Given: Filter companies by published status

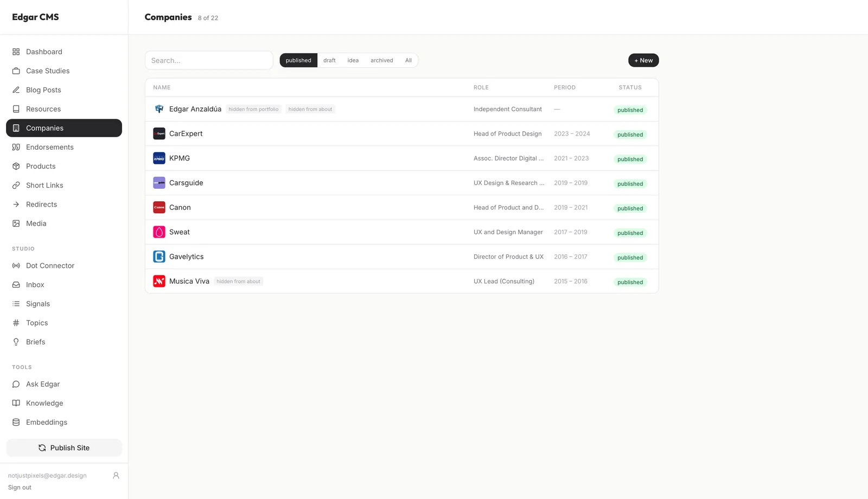Looking at the screenshot, I should click(x=298, y=60).
